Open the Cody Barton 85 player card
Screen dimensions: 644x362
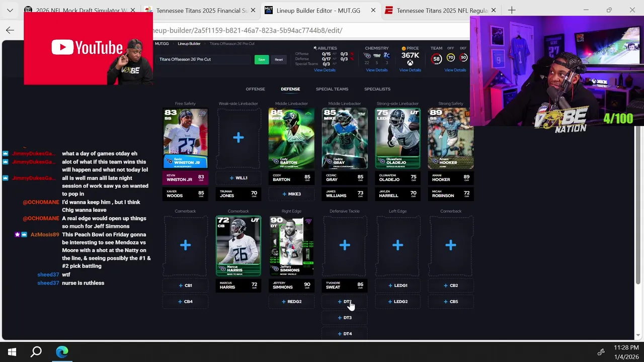coord(291,138)
